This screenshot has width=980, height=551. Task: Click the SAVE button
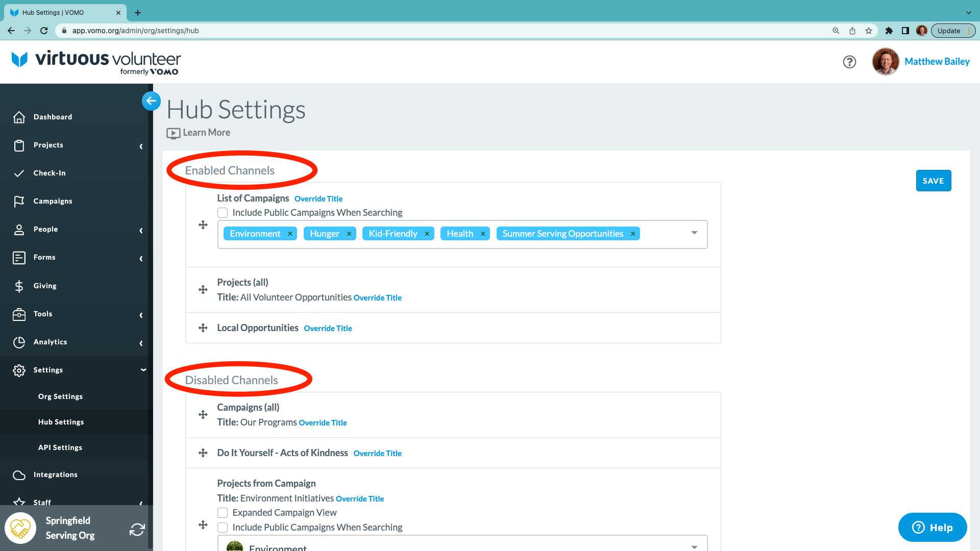pos(934,181)
